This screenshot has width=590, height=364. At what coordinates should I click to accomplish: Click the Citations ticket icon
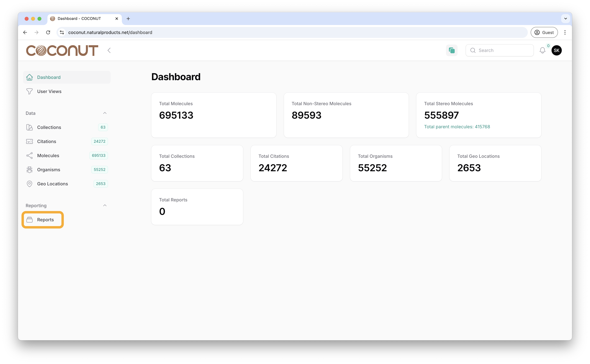point(29,142)
